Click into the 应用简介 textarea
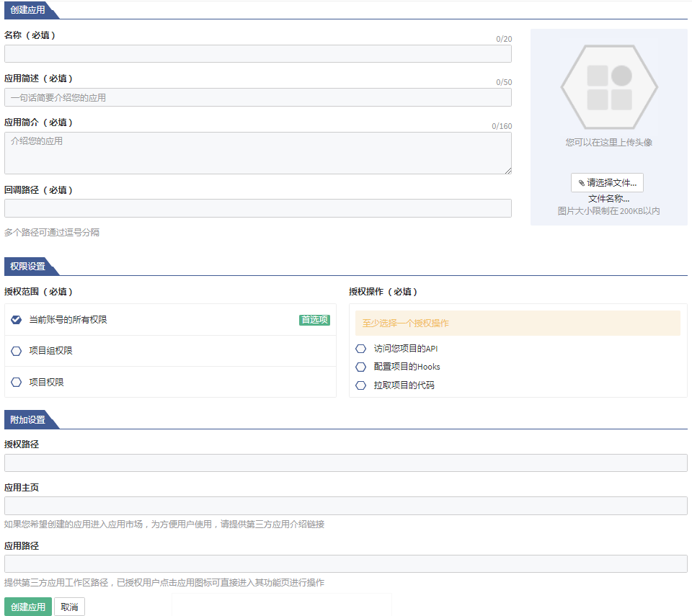 click(x=257, y=153)
